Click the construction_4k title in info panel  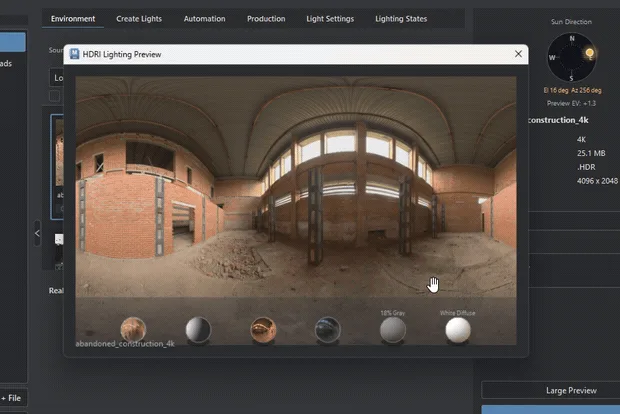tap(558, 120)
